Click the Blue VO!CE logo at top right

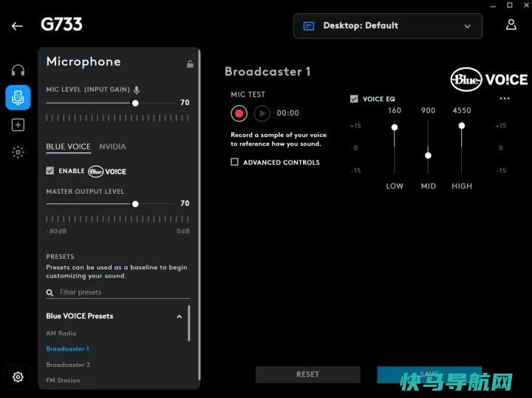[x=489, y=79]
